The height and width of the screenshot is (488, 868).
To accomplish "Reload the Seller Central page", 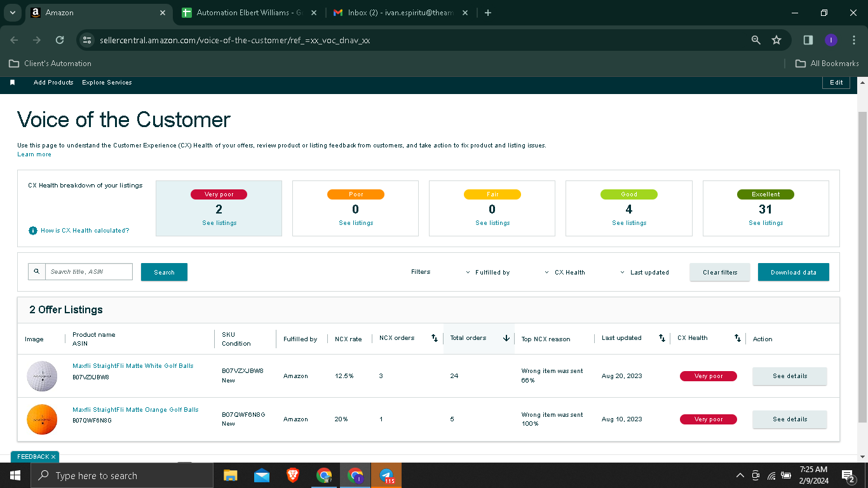I will (x=60, y=40).
